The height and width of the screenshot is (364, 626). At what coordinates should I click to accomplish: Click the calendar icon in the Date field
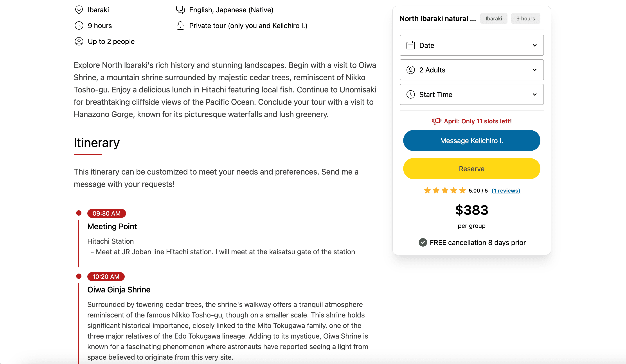pos(410,45)
